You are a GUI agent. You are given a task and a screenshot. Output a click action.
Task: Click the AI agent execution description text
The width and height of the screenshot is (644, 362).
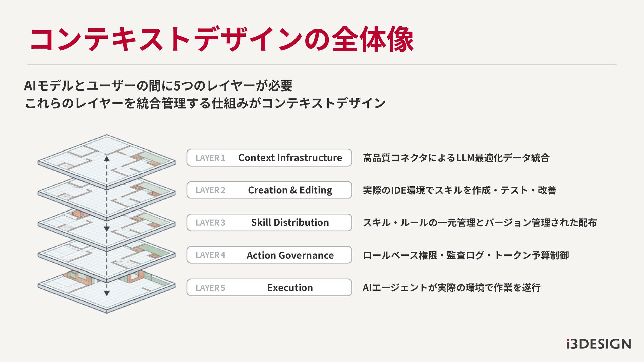[x=451, y=288]
